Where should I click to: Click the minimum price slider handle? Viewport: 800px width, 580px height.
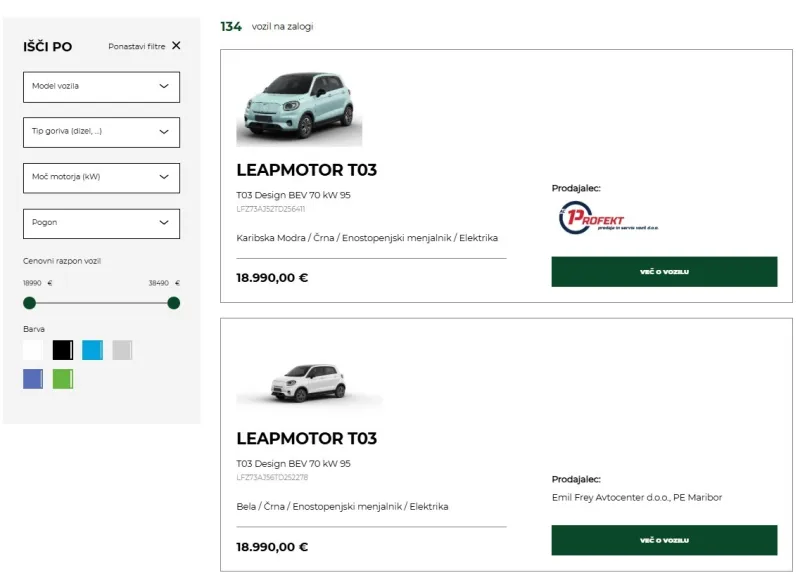(x=30, y=303)
